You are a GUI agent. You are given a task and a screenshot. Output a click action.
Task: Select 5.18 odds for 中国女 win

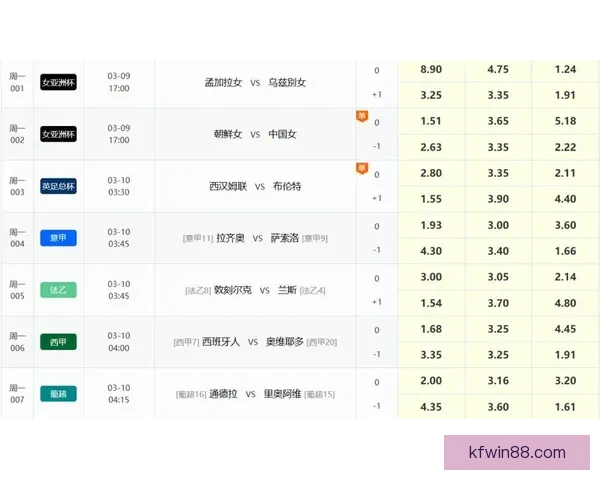pyautogui.click(x=565, y=121)
